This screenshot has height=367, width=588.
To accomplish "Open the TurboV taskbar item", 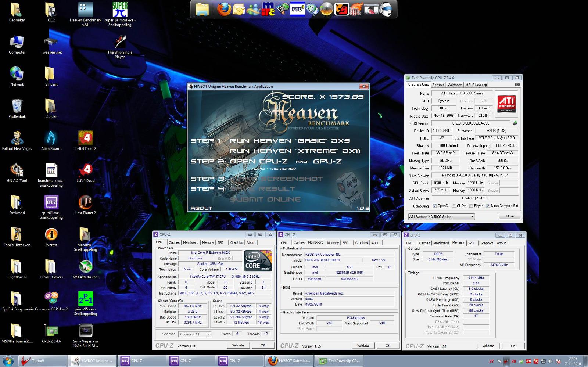I will [43, 361].
